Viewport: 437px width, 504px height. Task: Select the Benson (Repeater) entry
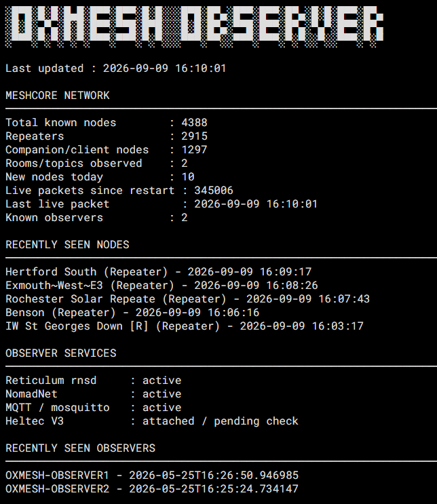point(132,313)
